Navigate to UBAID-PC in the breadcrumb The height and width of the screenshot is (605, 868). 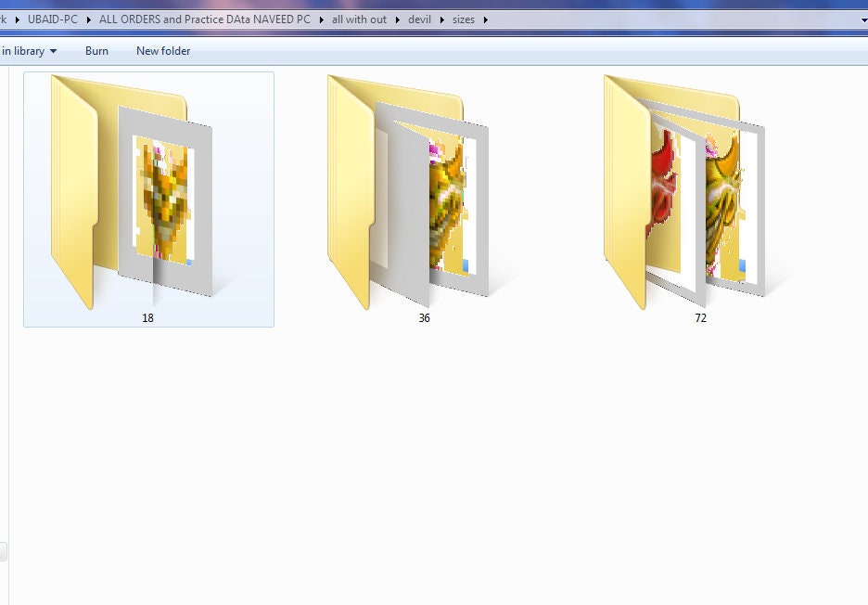point(53,19)
